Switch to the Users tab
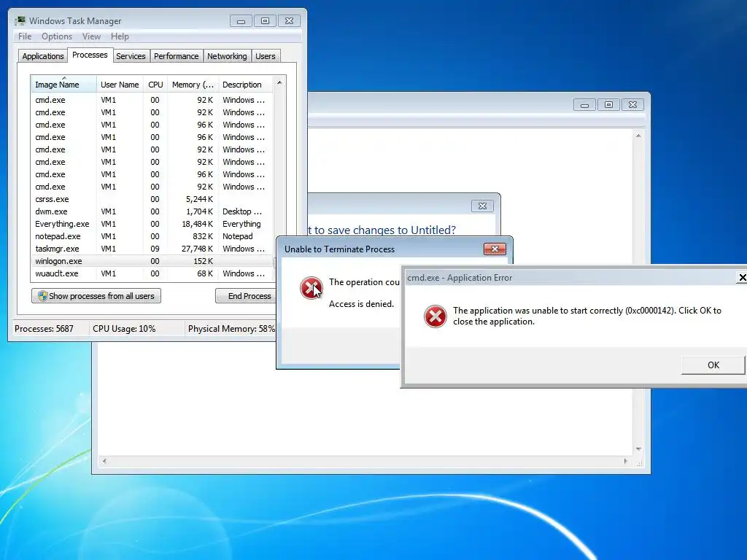This screenshot has height=560, width=747. pyautogui.click(x=265, y=56)
